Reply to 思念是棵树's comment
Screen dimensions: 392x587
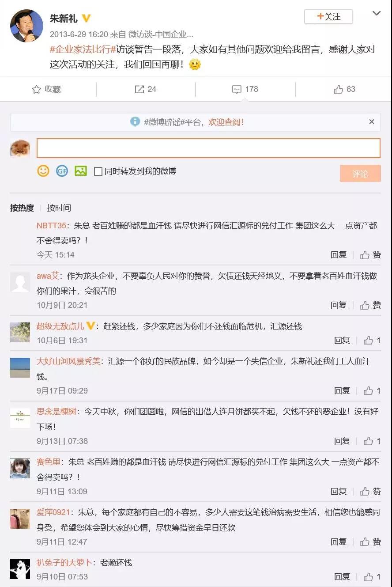[x=342, y=441]
